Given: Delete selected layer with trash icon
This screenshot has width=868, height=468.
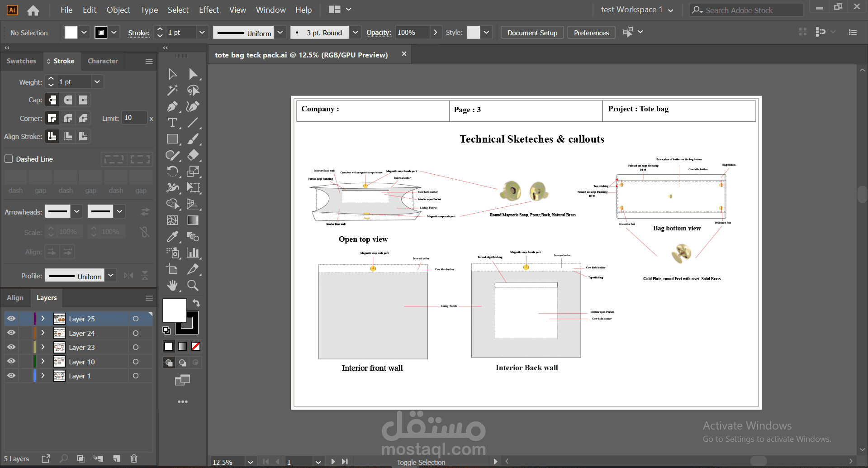Looking at the screenshot, I should click(x=134, y=458).
